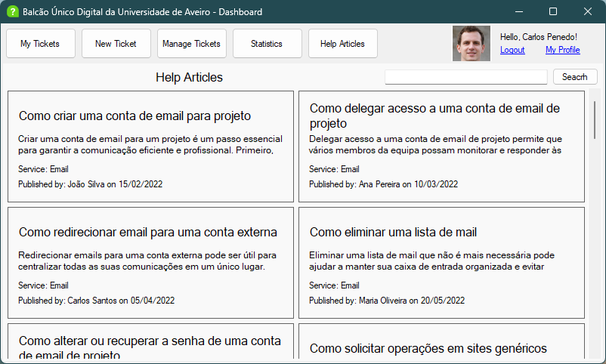Image resolution: width=606 pixels, height=364 pixels.
Task: Click the summary starting 'Criar uma conta de email'
Action: tap(150, 144)
